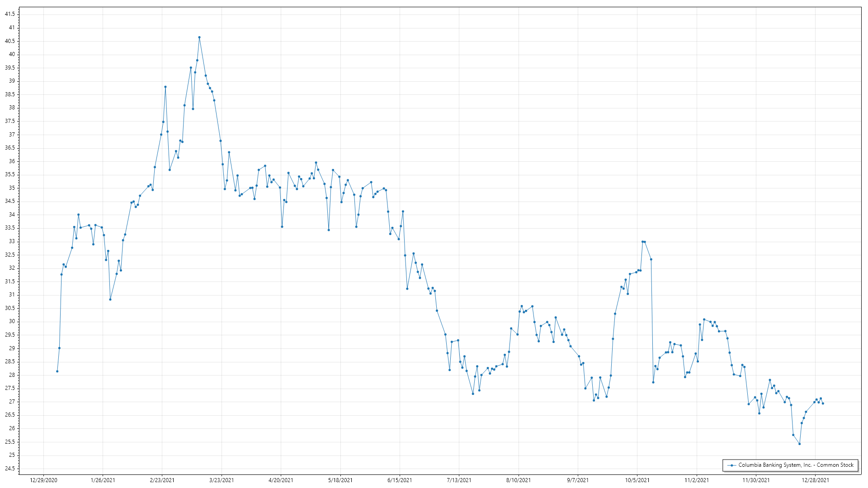Select the 12/28/2021 x-axis date label
The height and width of the screenshot is (488, 868).
click(816, 480)
